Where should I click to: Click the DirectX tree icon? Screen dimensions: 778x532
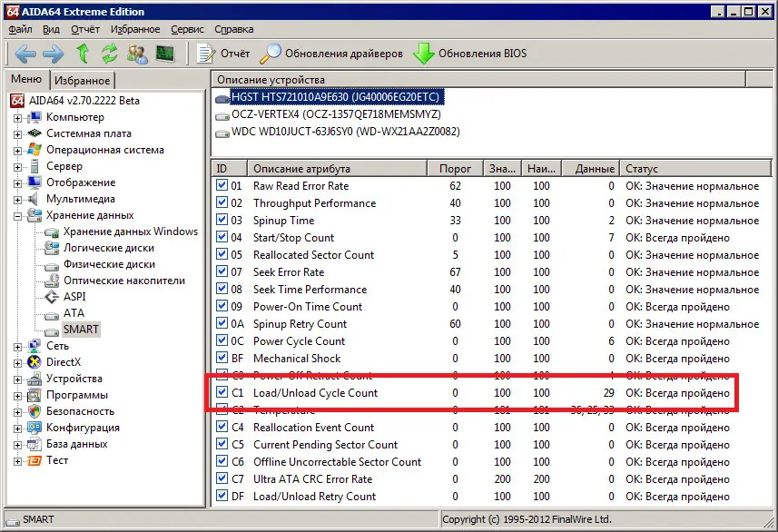point(34,362)
